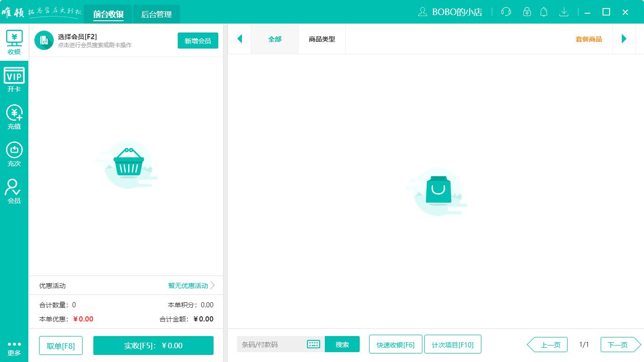Switch to the 前台收银 tab
Screen dimensions: 644x362
click(x=108, y=14)
